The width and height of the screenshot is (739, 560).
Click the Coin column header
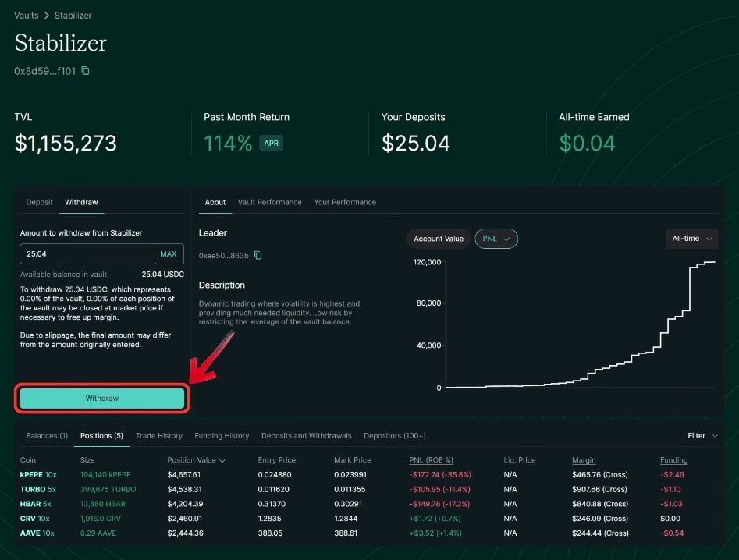click(28, 460)
